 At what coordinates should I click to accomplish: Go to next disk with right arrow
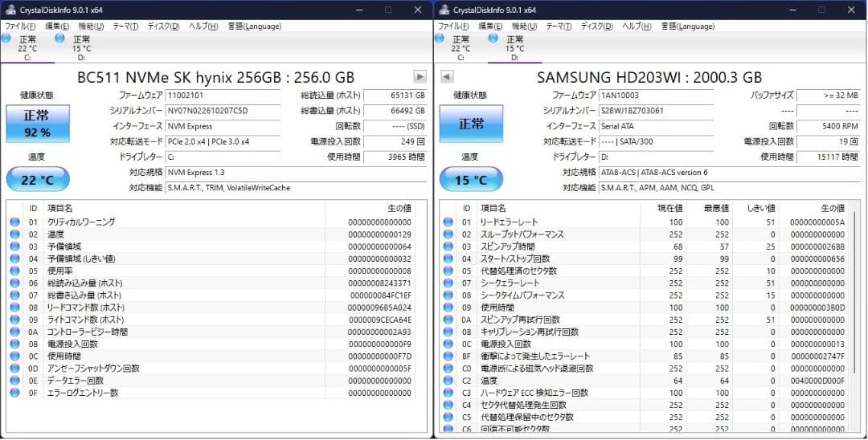pos(420,77)
